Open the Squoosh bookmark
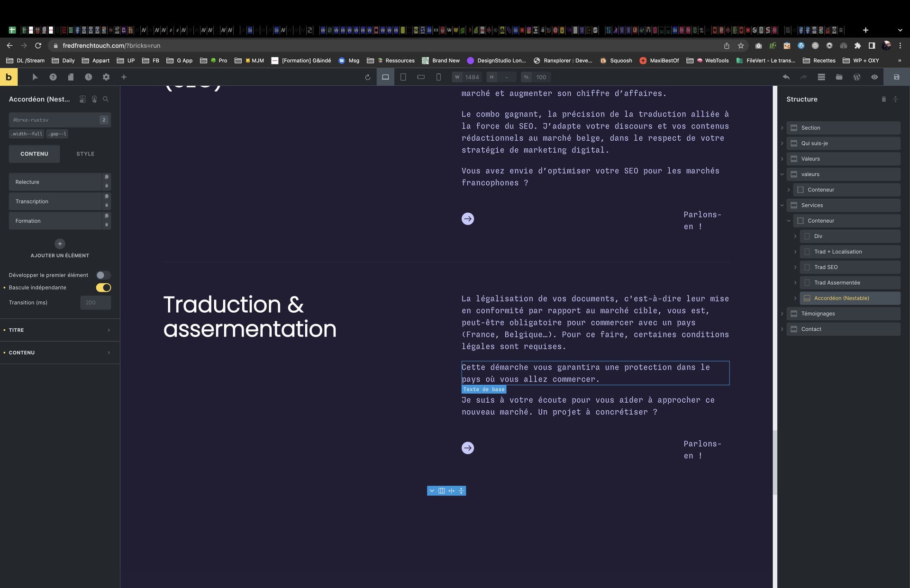910x588 pixels. point(616,61)
